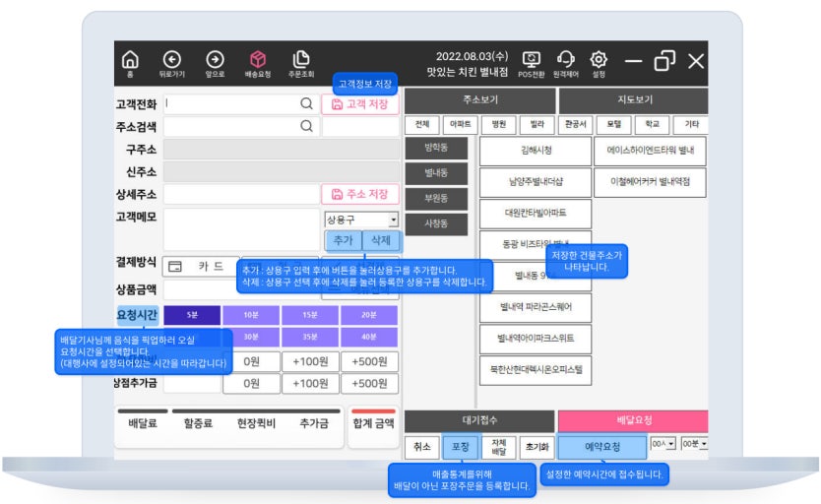This screenshot has width=821, height=504.
Task: Start 원격제어 remote control headset icon
Action: pos(566,61)
